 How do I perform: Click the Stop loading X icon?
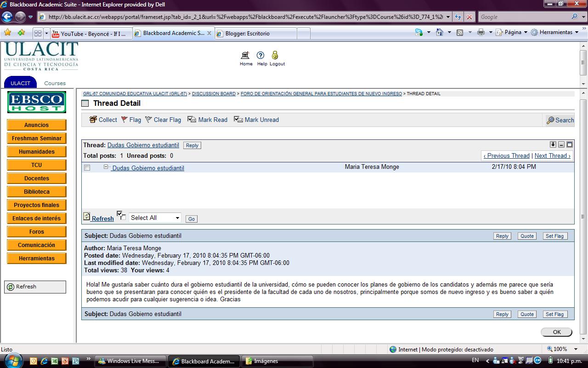click(x=469, y=17)
